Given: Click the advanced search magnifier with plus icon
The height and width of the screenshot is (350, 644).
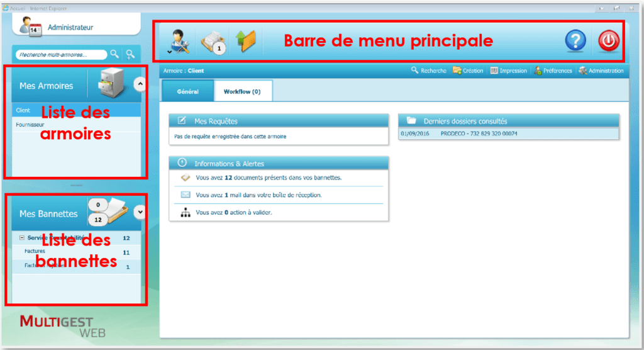Looking at the screenshot, I should point(131,55).
